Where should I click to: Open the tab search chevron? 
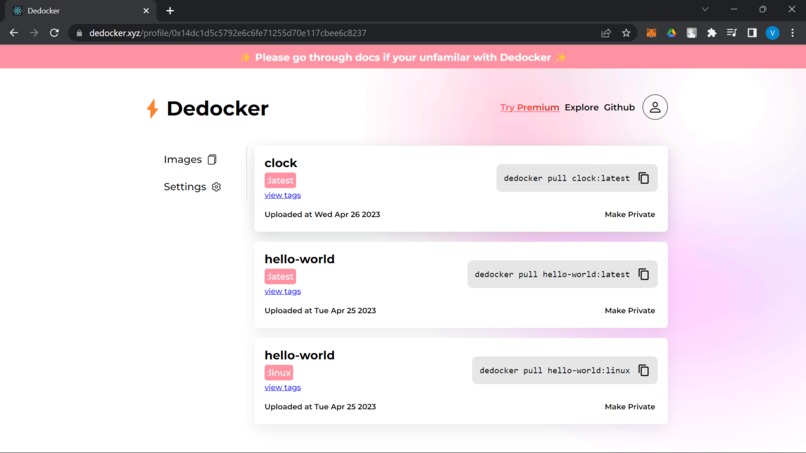click(705, 9)
